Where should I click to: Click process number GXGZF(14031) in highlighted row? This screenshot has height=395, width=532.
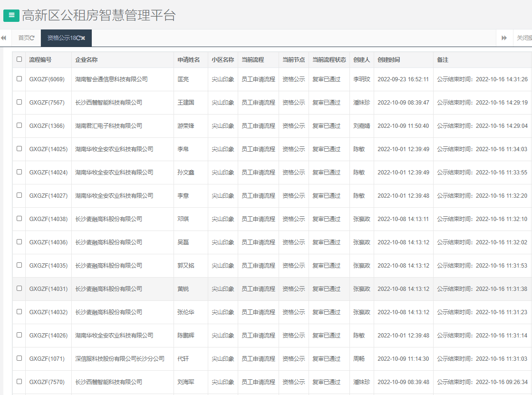[x=48, y=289]
